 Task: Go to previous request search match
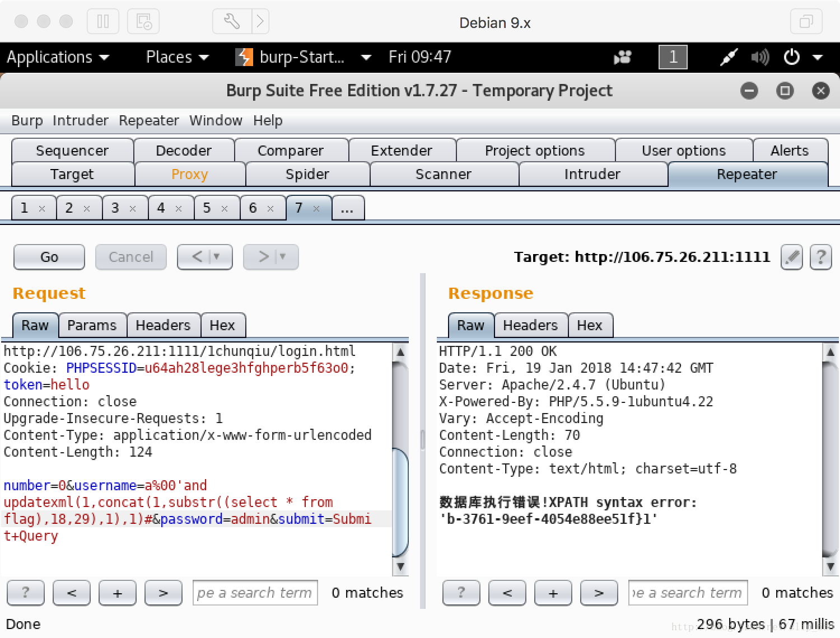[x=72, y=593]
